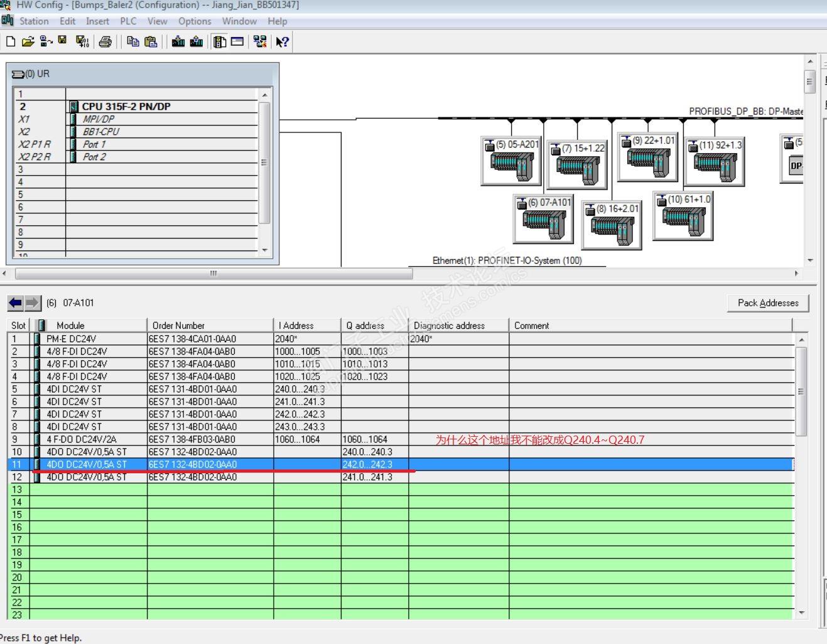Open the Options menu
827x644 pixels.
[x=195, y=21]
